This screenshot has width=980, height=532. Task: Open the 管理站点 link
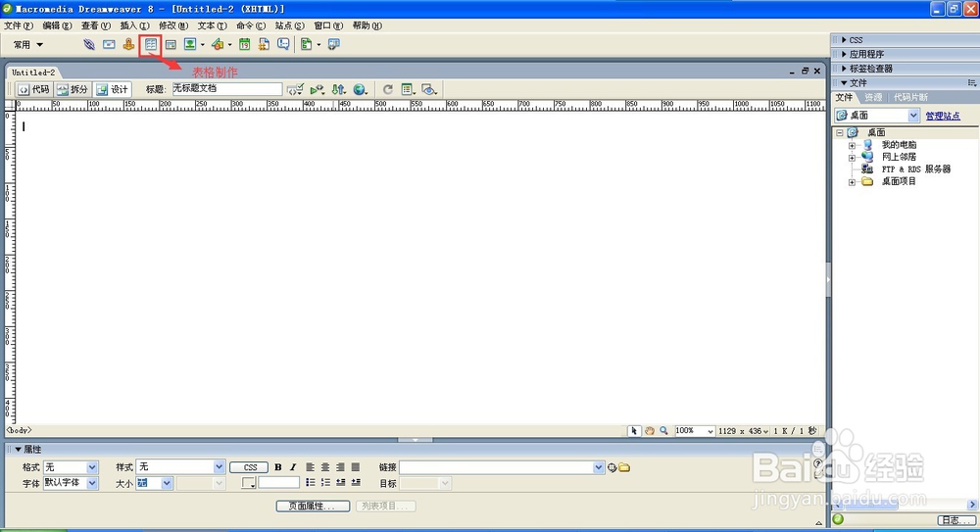(943, 116)
